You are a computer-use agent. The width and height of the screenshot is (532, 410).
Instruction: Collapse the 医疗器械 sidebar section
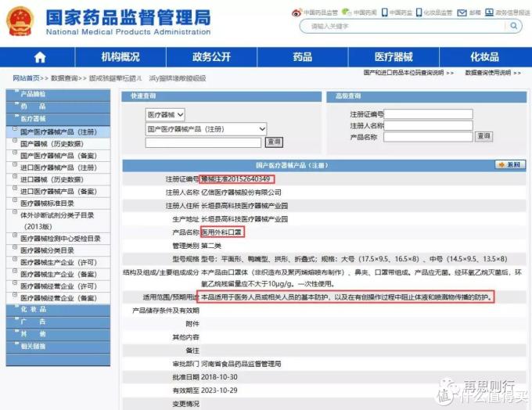[58, 119]
